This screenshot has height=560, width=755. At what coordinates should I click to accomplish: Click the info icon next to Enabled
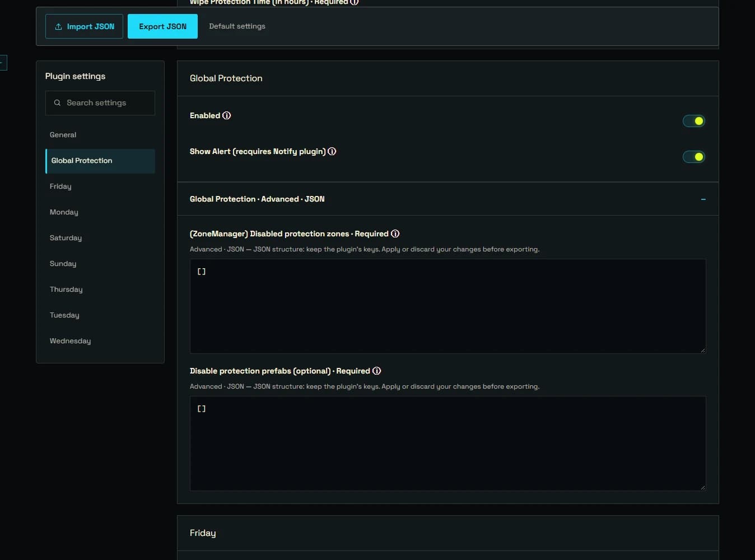click(226, 116)
